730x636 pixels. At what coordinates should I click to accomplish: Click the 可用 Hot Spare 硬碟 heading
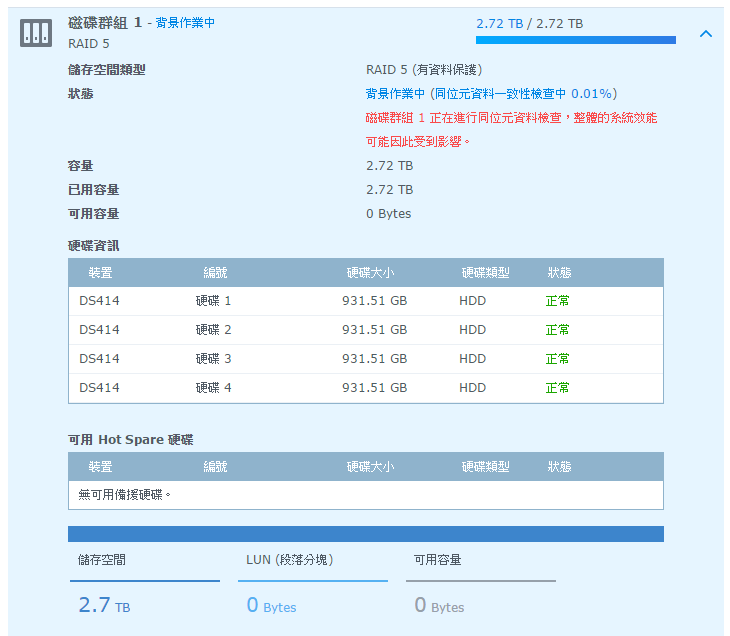click(130, 440)
